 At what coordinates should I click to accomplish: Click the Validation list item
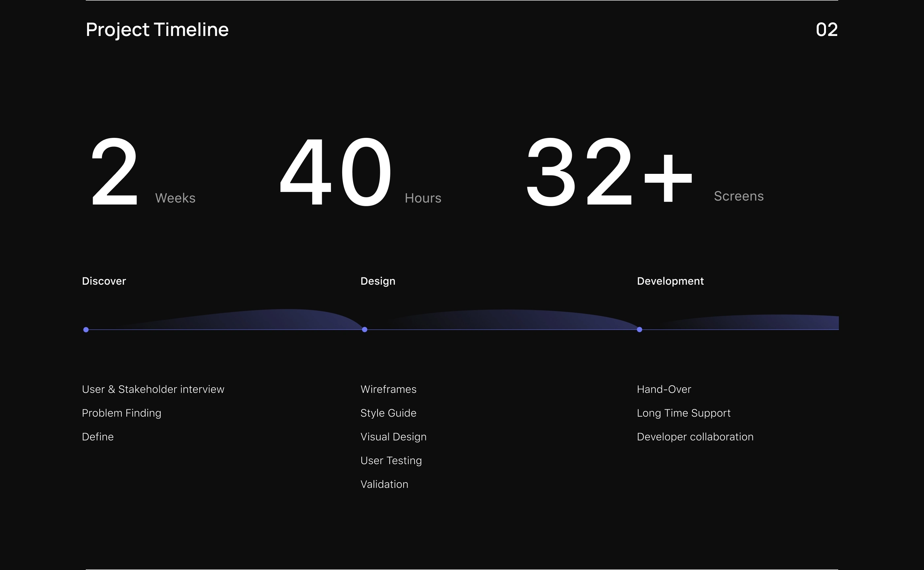pyautogui.click(x=384, y=484)
